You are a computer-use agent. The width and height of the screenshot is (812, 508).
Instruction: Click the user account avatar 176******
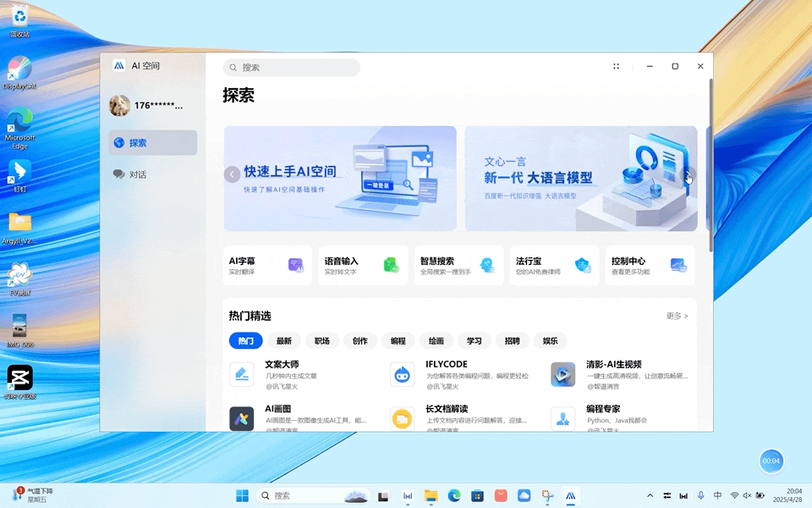pyautogui.click(x=120, y=106)
